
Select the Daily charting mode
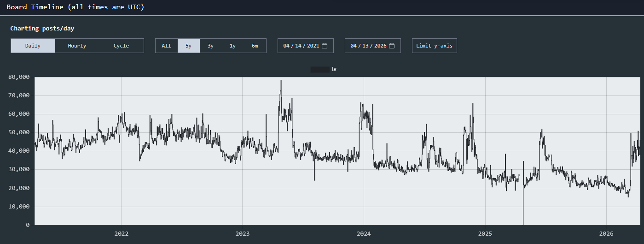[x=33, y=46]
